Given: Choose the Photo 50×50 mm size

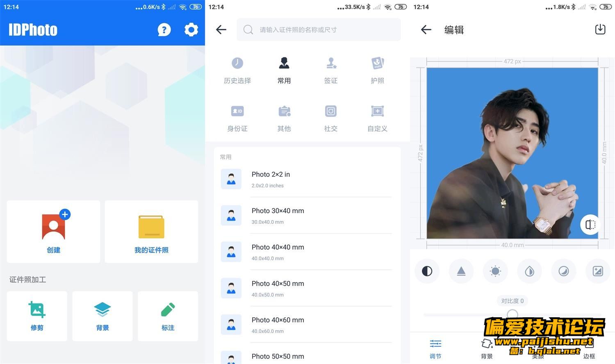Looking at the screenshot, I should tap(307, 356).
